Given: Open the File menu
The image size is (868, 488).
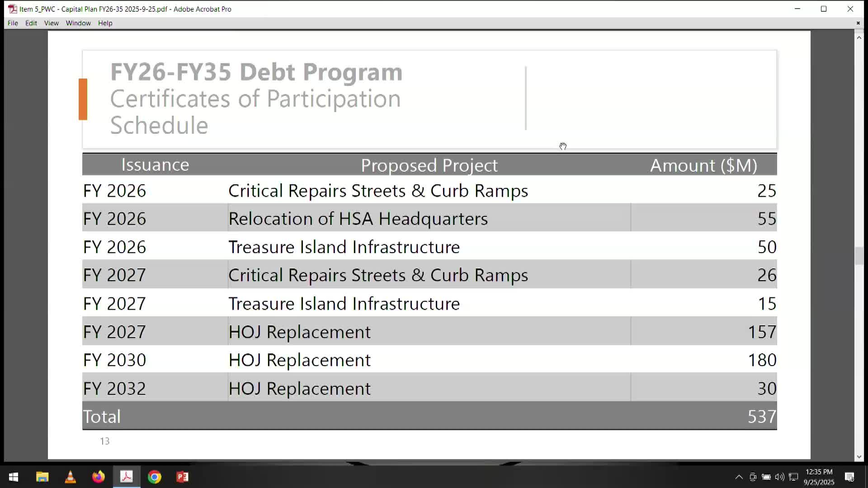Looking at the screenshot, I should [x=13, y=23].
